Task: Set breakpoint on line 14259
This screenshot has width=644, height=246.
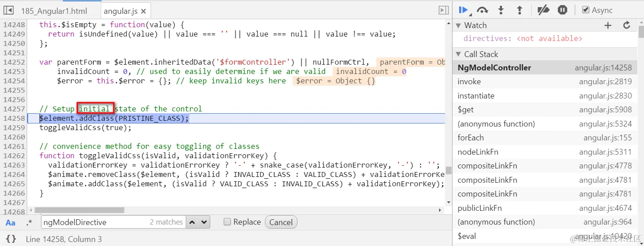Action: pyautogui.click(x=14, y=127)
